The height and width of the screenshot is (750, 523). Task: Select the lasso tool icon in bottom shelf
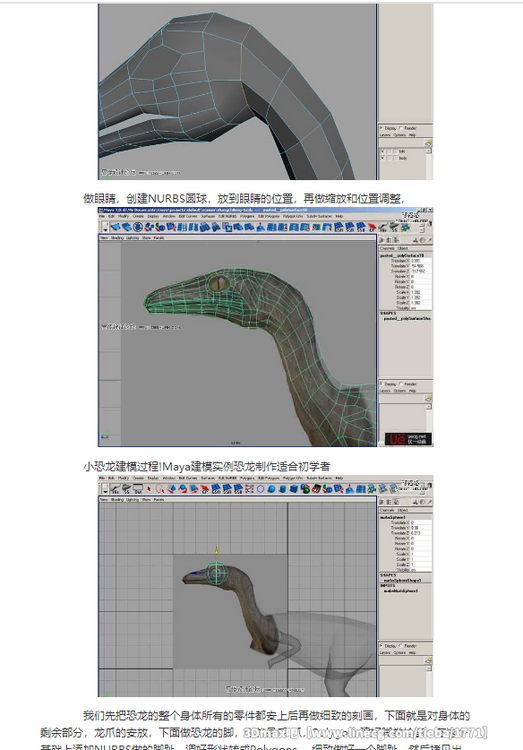click(x=160, y=489)
